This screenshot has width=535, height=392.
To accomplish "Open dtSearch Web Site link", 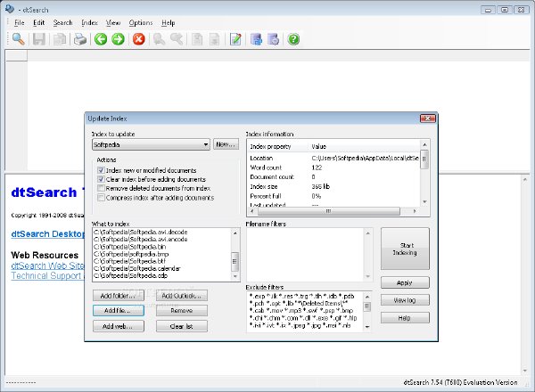I will [48, 265].
